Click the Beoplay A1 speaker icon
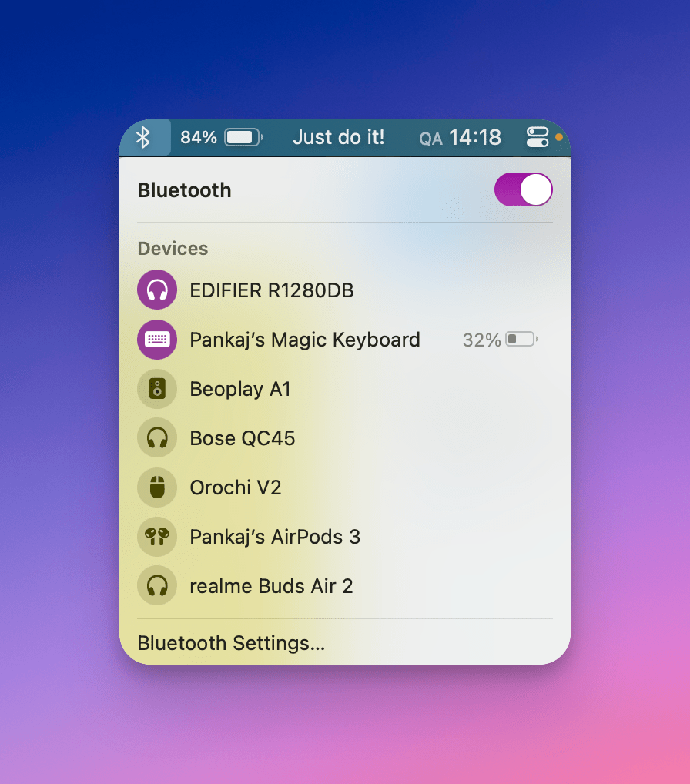 pos(157,388)
